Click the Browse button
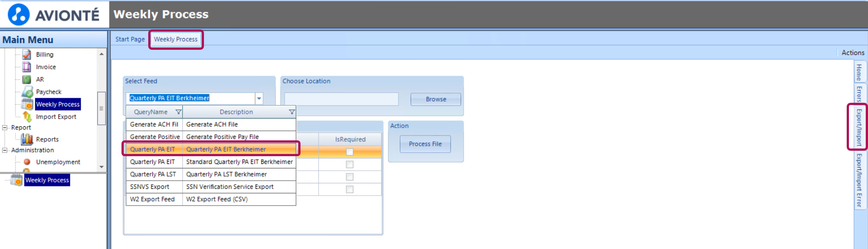This screenshot has width=868, height=249. coord(436,99)
